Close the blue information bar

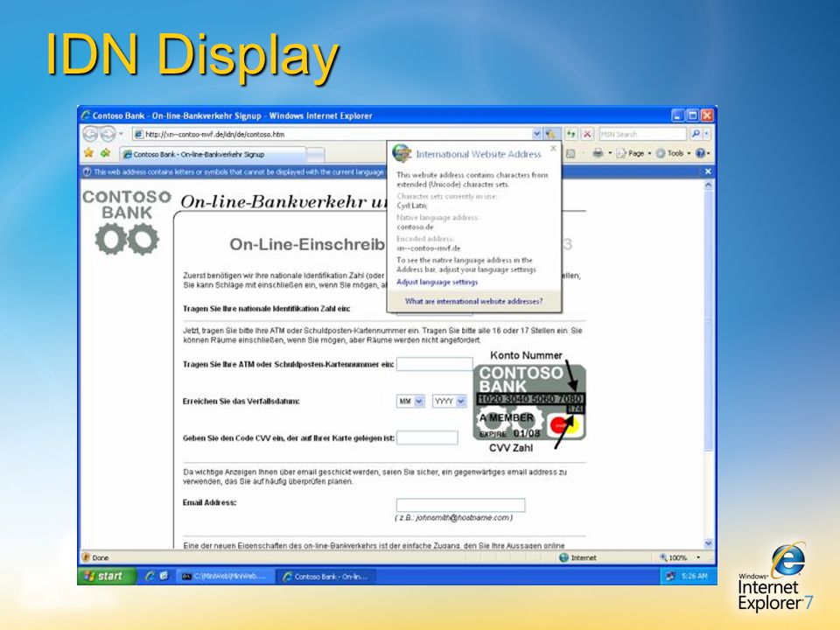(x=708, y=171)
